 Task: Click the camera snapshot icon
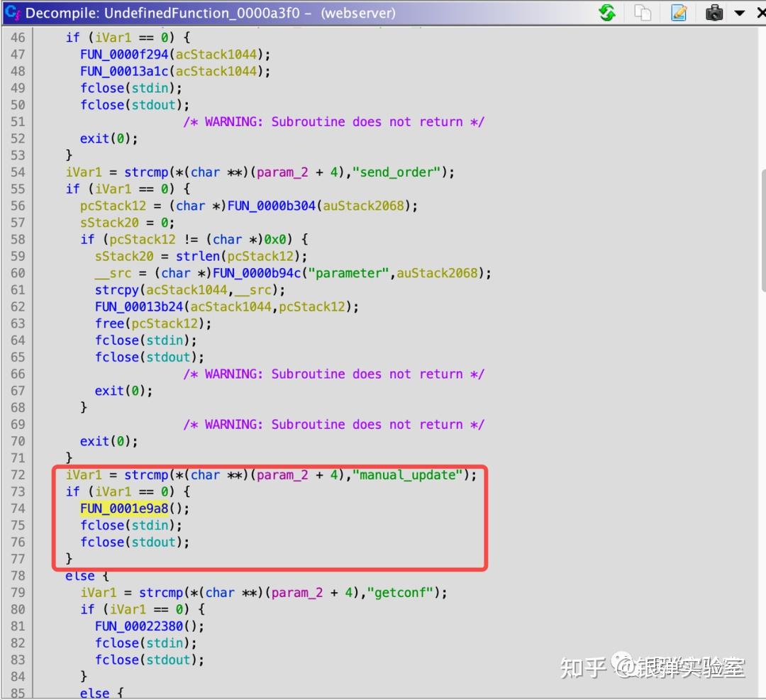click(714, 13)
